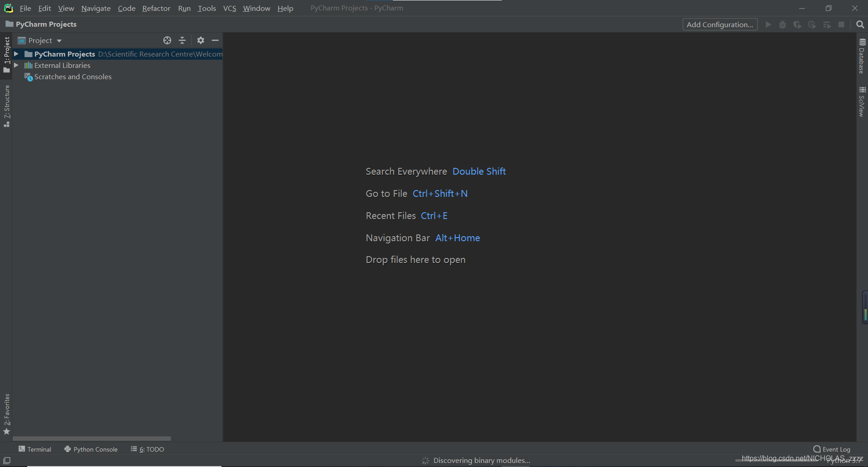The width and height of the screenshot is (868, 467).
Task: Click Ctrl+Shift+N shortcut hint
Action: click(440, 194)
